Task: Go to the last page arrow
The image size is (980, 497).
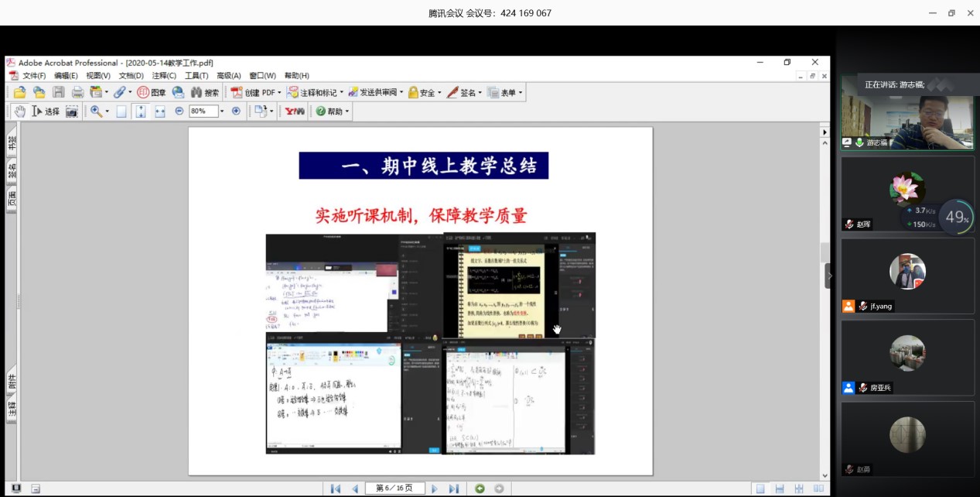Action: 454,488
